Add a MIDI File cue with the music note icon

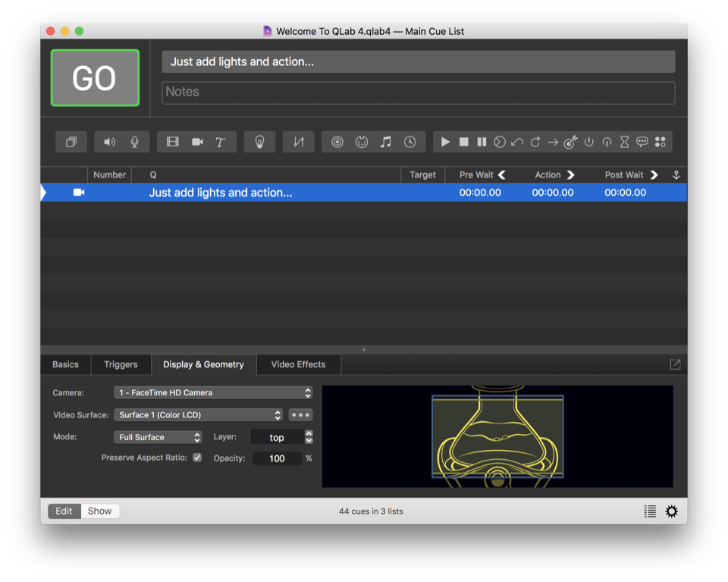(386, 142)
